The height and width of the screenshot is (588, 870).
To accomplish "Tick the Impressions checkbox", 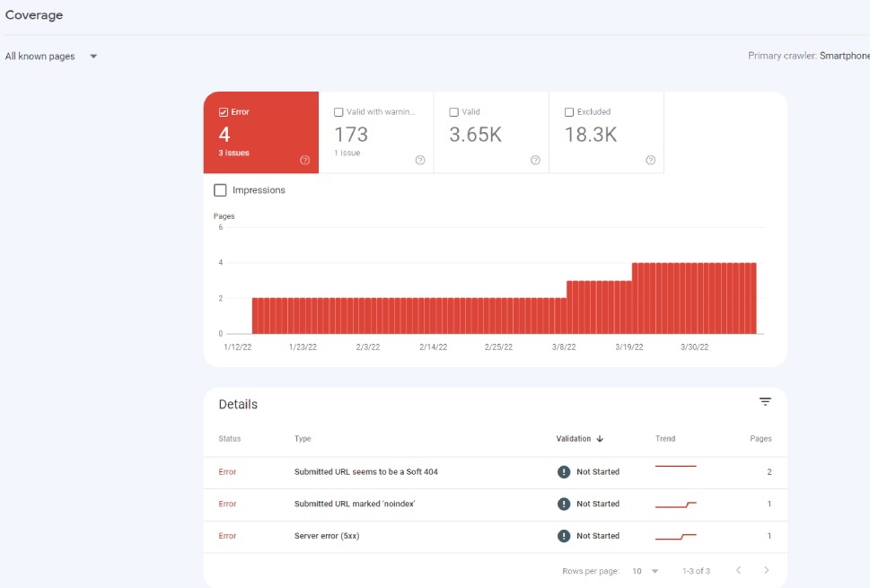I will [220, 190].
